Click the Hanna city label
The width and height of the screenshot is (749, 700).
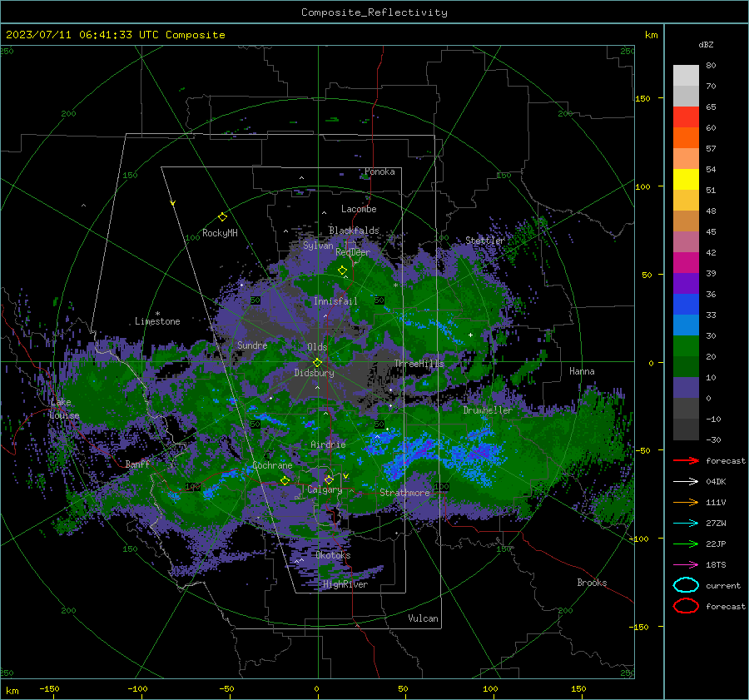(582, 371)
